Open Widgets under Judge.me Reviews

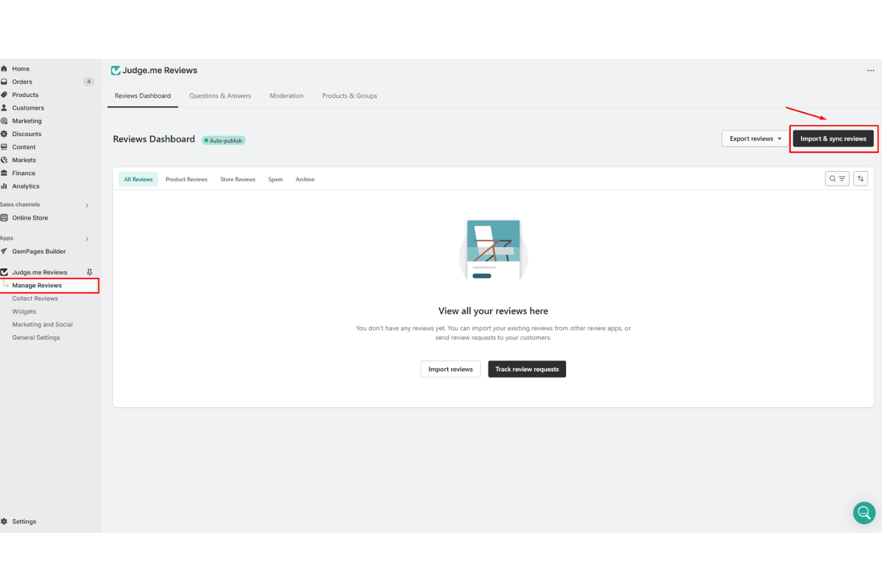[24, 312]
